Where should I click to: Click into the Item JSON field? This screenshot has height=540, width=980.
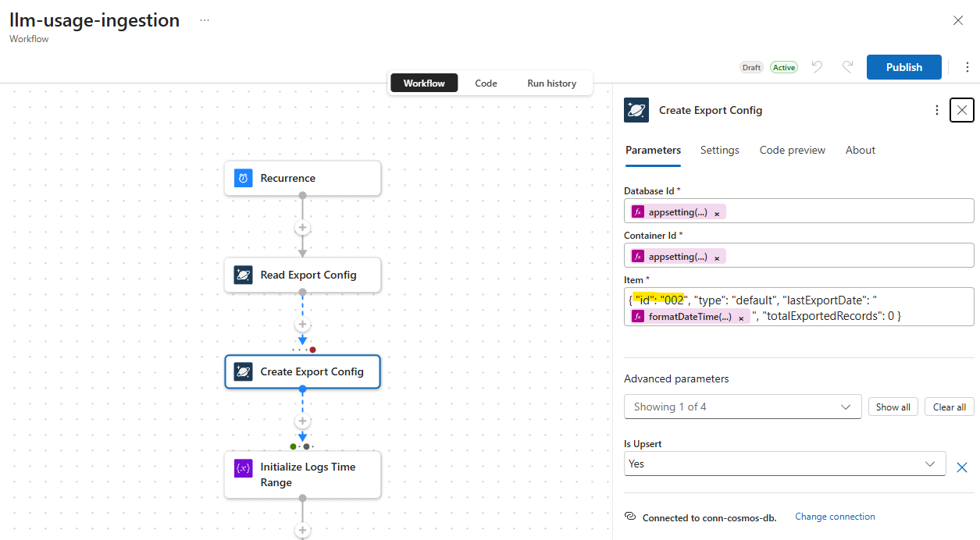(799, 307)
